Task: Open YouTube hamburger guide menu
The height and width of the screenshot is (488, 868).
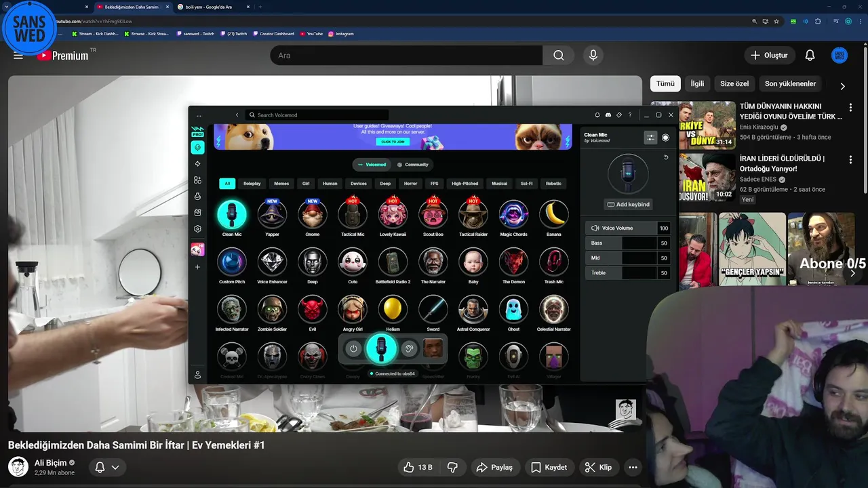Action: click(18, 56)
